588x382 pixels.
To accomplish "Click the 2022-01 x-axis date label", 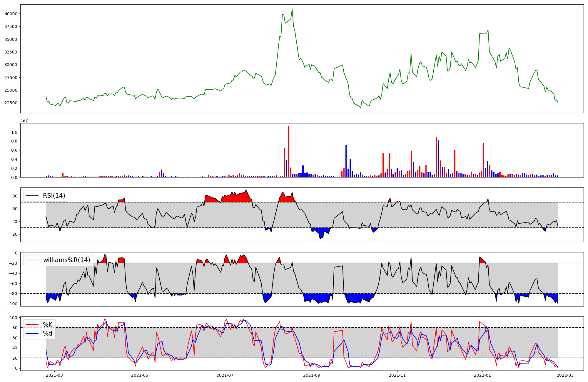I will coord(482,375).
